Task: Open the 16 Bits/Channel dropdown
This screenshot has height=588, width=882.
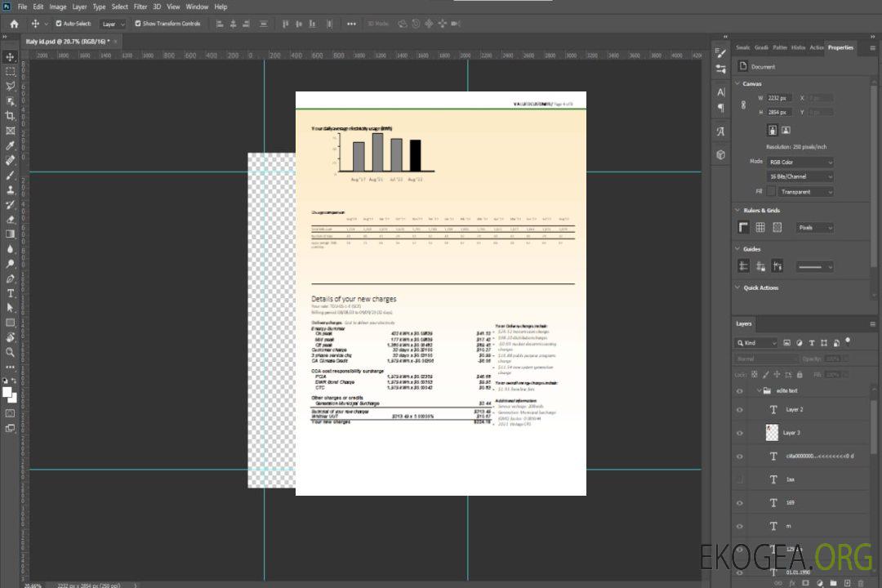Action: (800, 176)
